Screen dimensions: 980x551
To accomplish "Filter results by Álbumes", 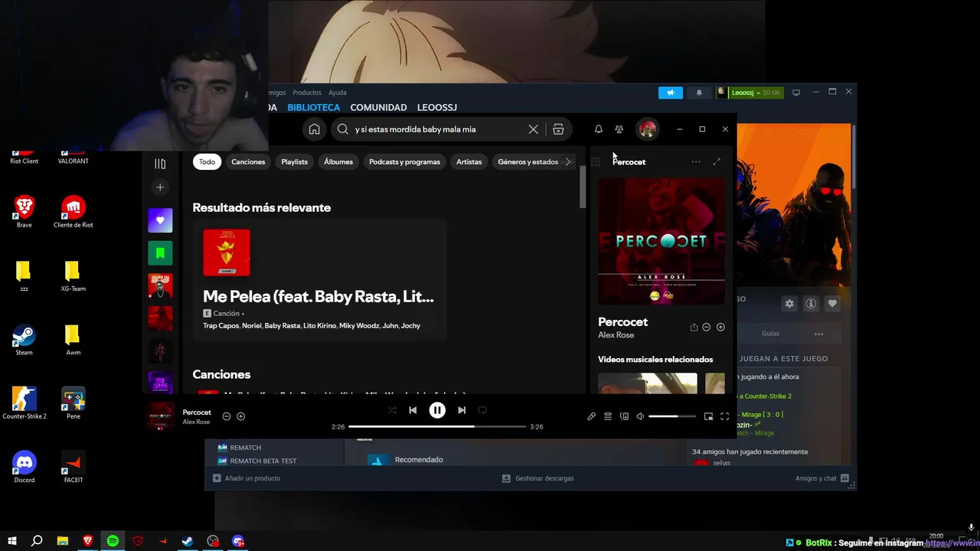I will (338, 161).
